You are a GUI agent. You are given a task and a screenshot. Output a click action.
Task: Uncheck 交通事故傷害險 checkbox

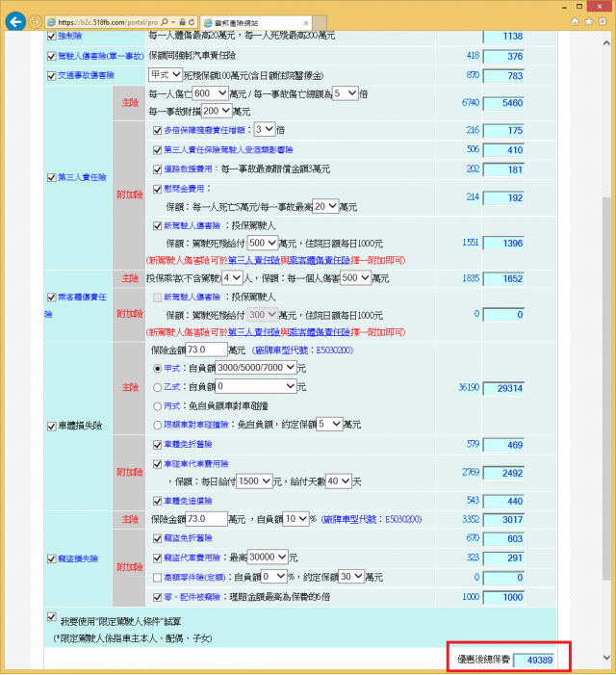[x=51, y=76]
